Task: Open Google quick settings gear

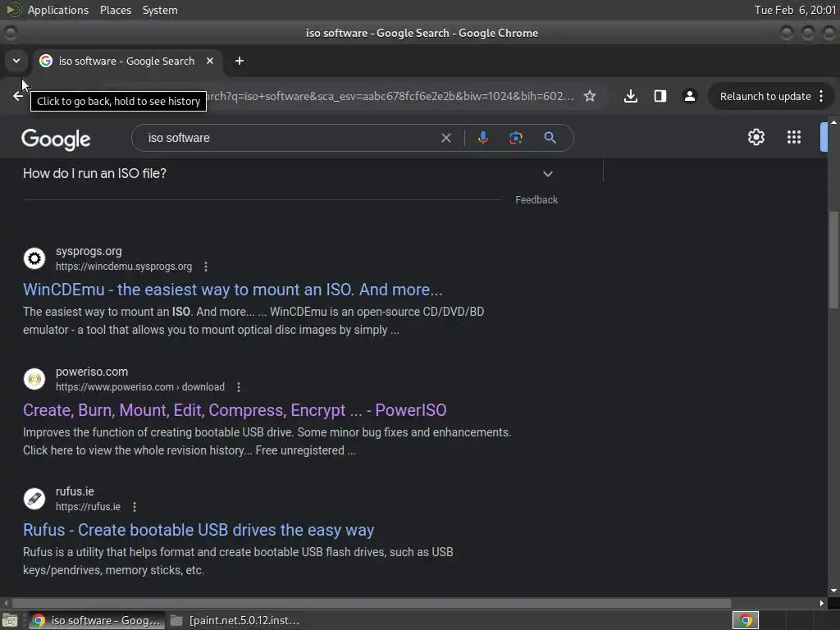Action: [x=756, y=137]
